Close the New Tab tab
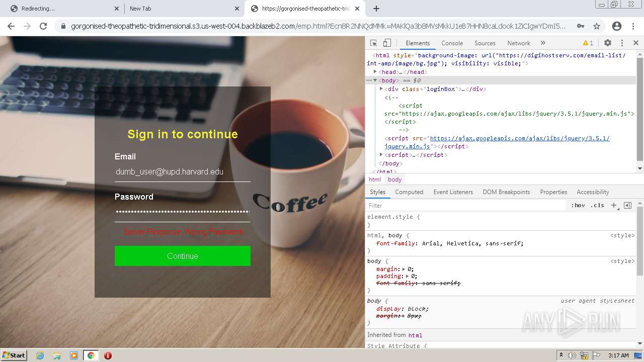 (x=237, y=9)
